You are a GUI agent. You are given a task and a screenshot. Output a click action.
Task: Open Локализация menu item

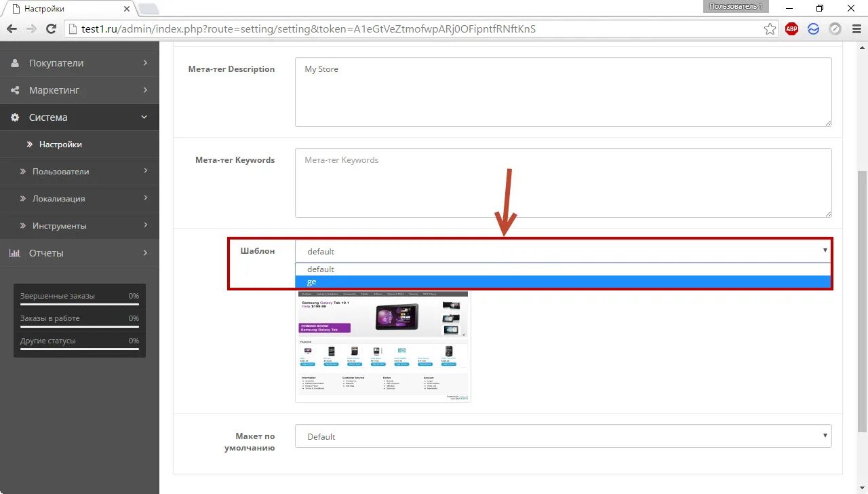coord(79,199)
